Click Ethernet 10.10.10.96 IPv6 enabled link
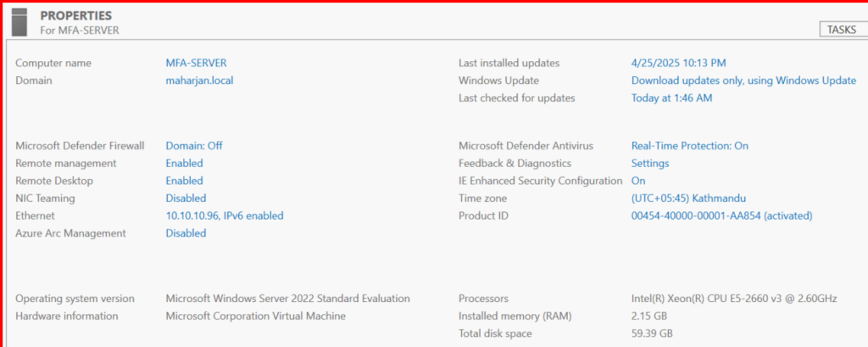Viewport: 868px width, 347px height. tap(225, 215)
